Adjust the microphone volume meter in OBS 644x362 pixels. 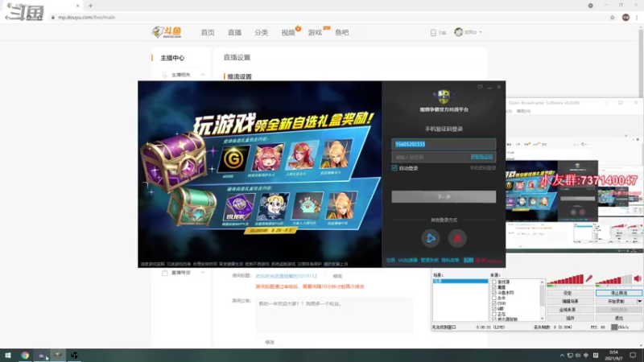[565, 279]
